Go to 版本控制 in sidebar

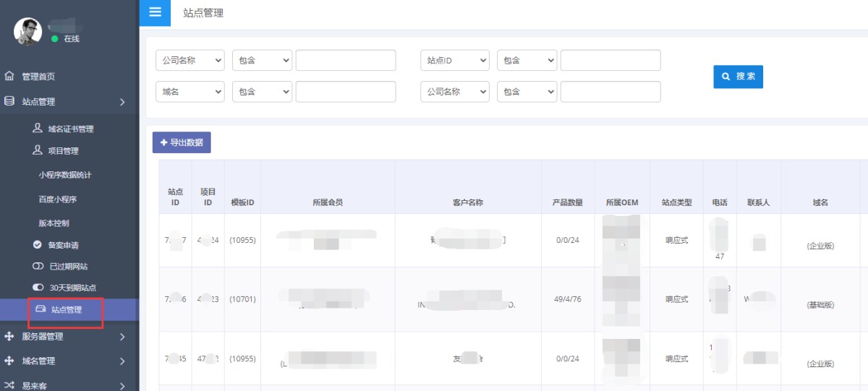(x=54, y=223)
